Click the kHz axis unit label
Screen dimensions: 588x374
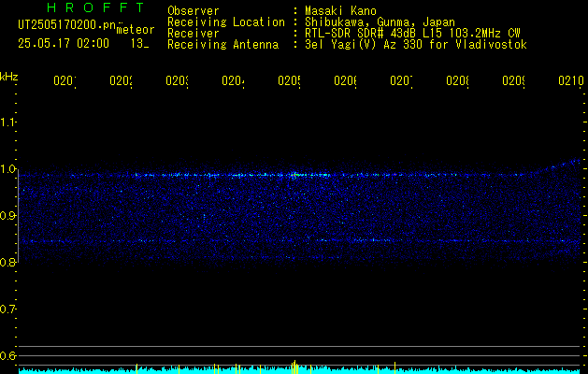click(9, 77)
